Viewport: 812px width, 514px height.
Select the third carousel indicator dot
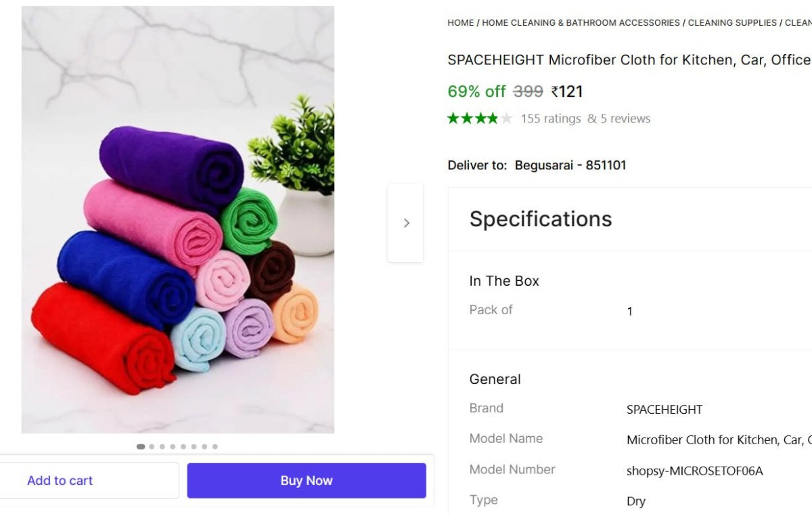click(162, 446)
